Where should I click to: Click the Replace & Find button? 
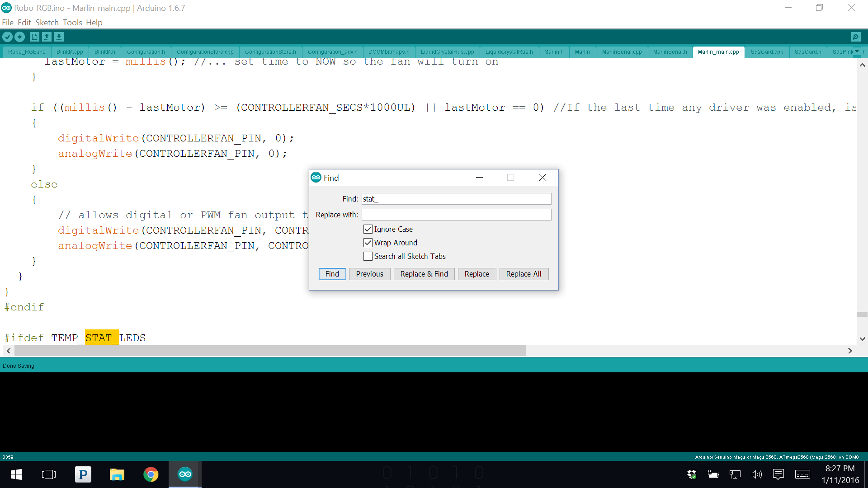[x=424, y=274]
